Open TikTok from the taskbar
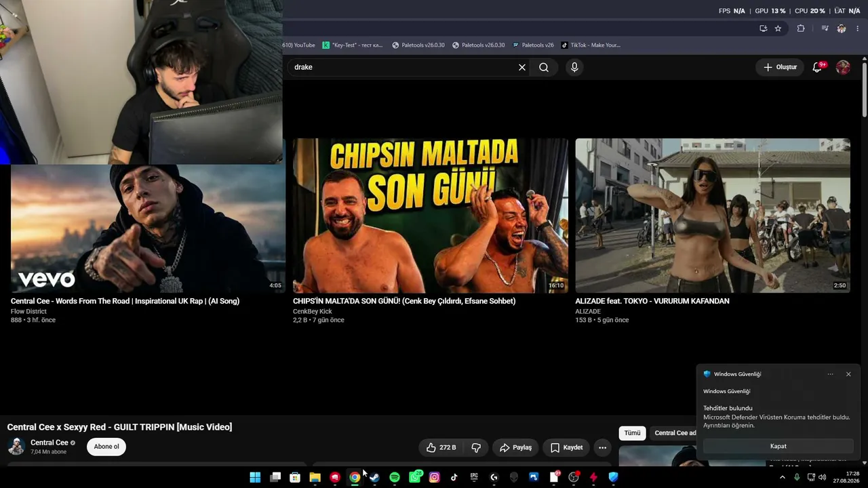 click(454, 477)
